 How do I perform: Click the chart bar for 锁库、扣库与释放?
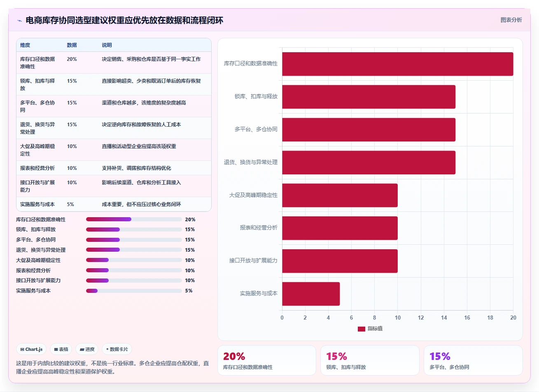point(369,97)
